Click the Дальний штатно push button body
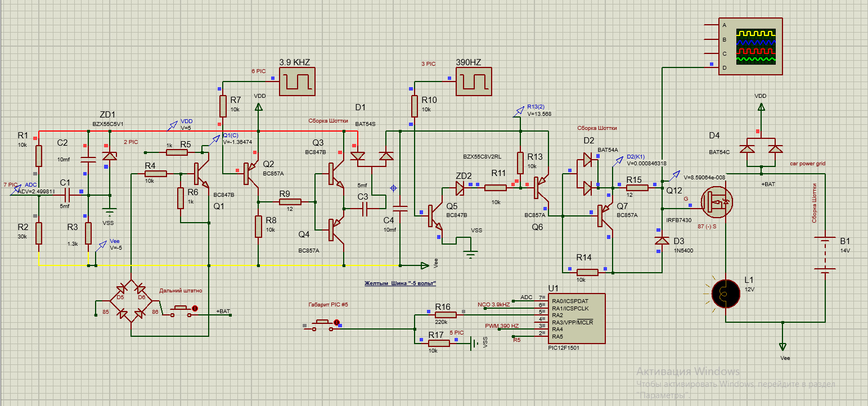This screenshot has width=868, height=406. point(180,311)
